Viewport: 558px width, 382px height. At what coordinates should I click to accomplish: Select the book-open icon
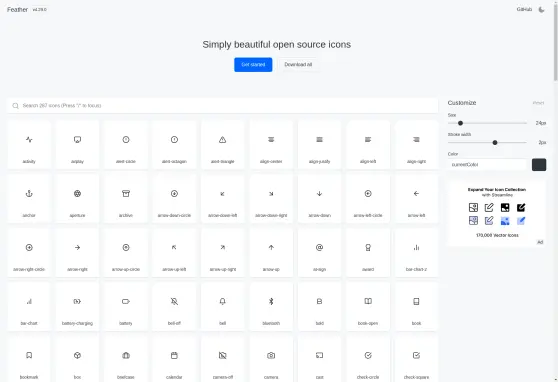coord(368,302)
